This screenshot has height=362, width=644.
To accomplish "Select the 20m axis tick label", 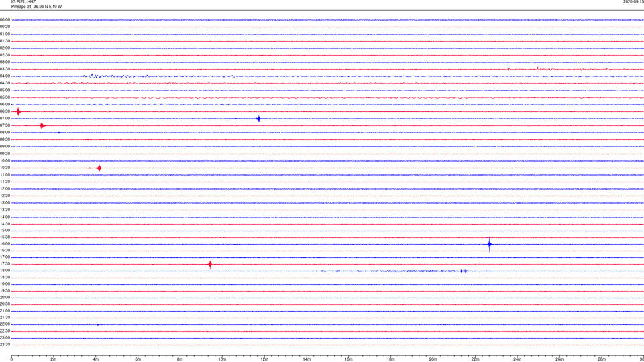I will [x=433, y=359].
